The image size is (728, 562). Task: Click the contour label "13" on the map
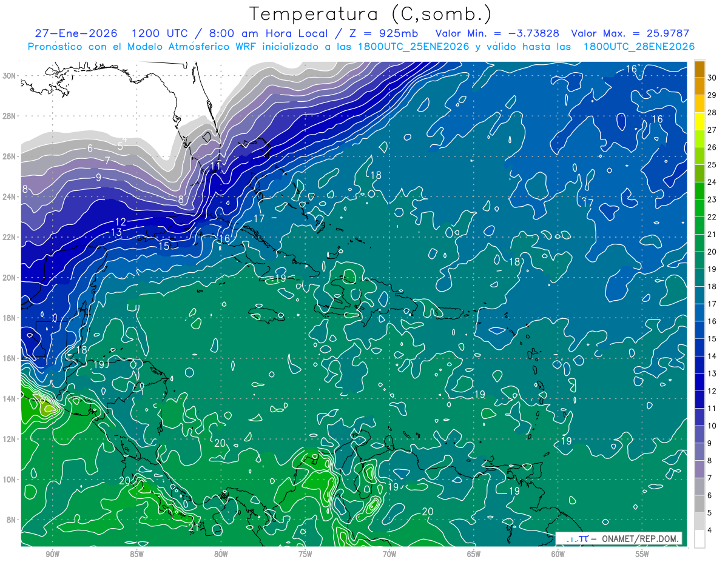(x=116, y=232)
